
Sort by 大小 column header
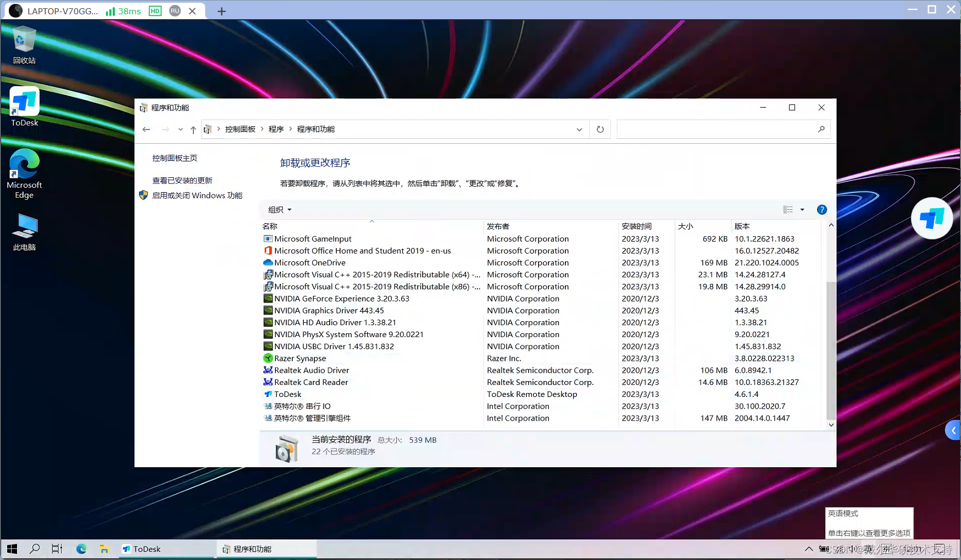pyautogui.click(x=703, y=226)
